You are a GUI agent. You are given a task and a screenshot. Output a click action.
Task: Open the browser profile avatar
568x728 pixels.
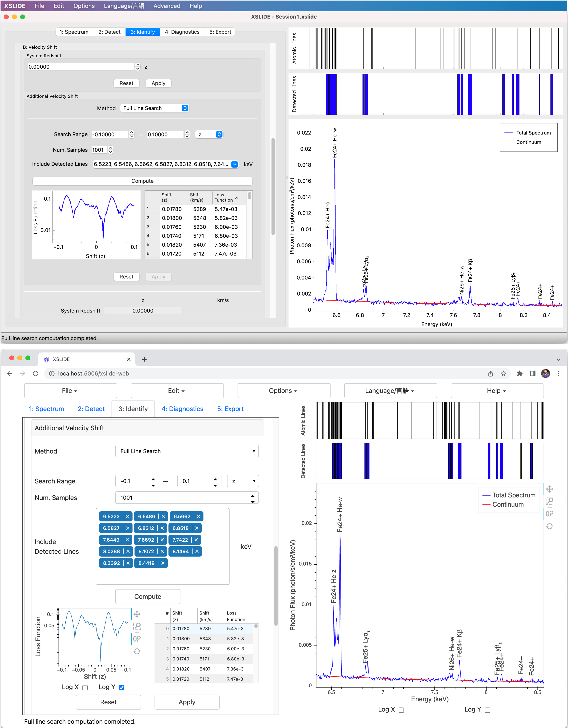545,373
